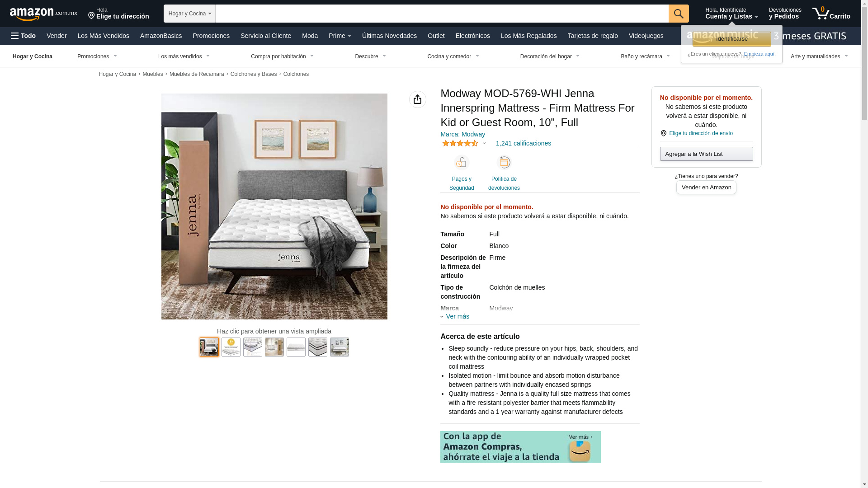Expand the Cuenta y Listas dropdown
Screen dimensions: 868x488
point(731,14)
